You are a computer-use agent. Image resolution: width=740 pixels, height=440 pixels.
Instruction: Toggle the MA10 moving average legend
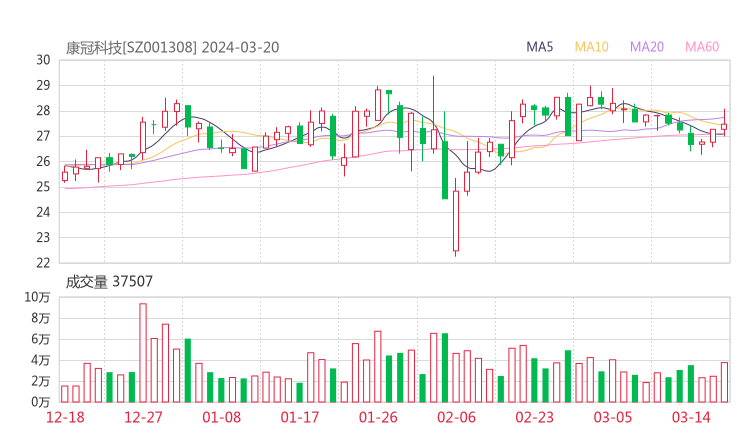pyautogui.click(x=591, y=47)
